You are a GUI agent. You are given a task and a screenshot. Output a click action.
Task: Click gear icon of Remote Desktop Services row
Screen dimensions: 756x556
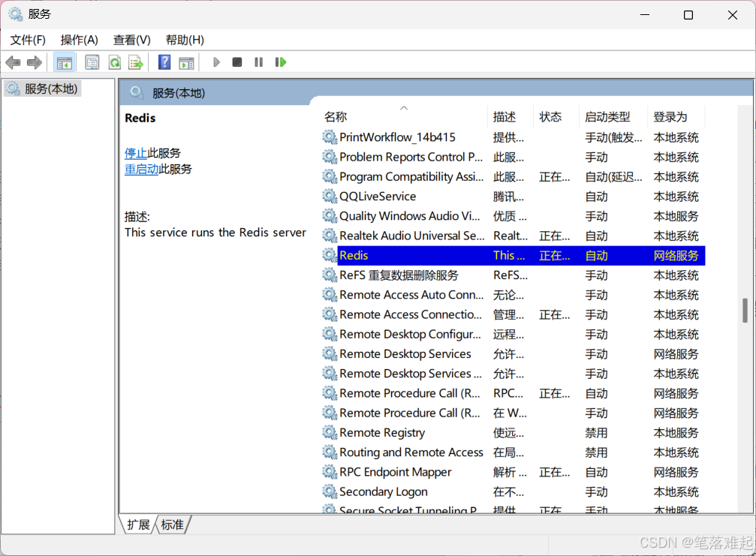pos(330,353)
